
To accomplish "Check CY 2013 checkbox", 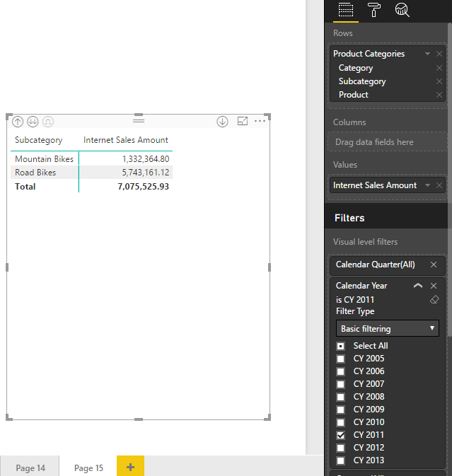I will 341,461.
